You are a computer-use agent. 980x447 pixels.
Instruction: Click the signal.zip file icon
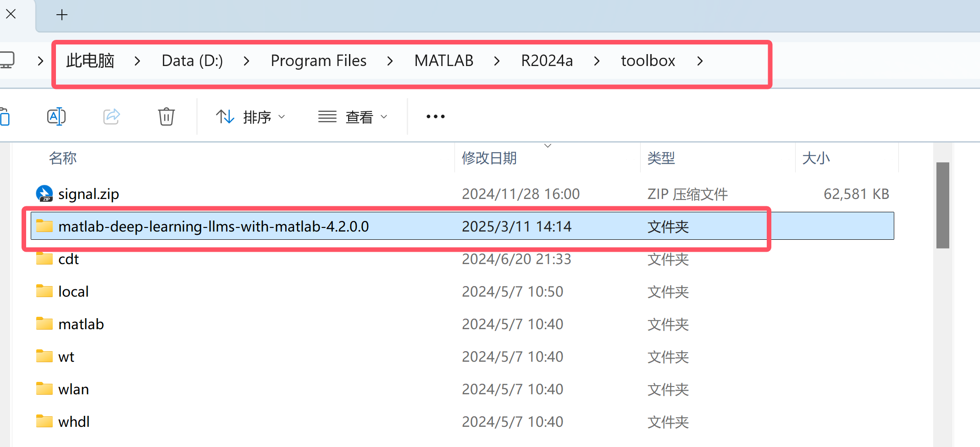coord(44,193)
